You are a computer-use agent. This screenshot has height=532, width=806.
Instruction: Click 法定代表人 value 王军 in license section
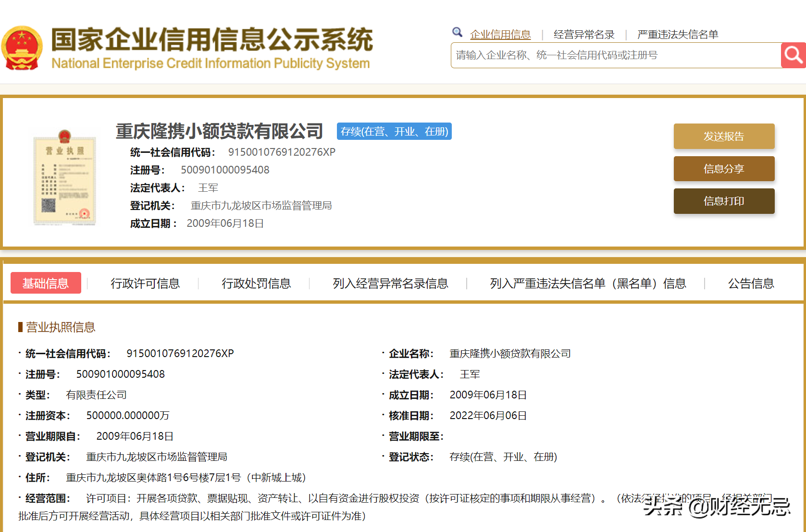pyautogui.click(x=470, y=374)
